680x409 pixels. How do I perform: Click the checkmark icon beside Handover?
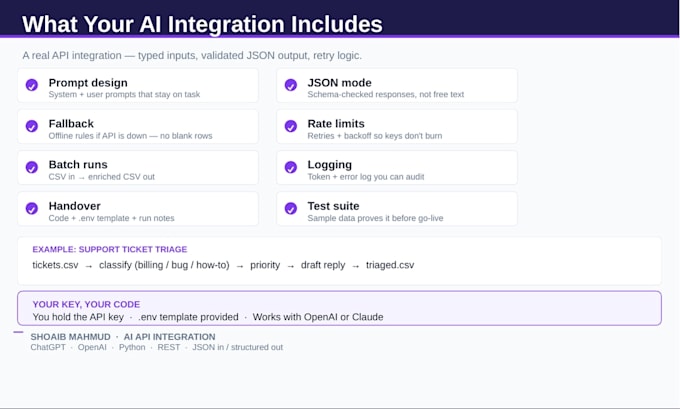pyautogui.click(x=32, y=209)
